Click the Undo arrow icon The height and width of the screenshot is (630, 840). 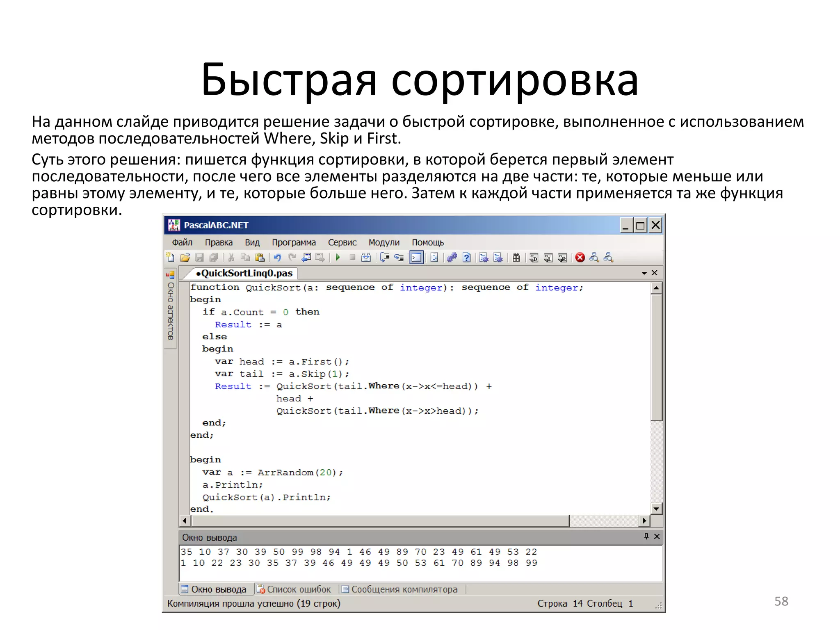(277, 258)
